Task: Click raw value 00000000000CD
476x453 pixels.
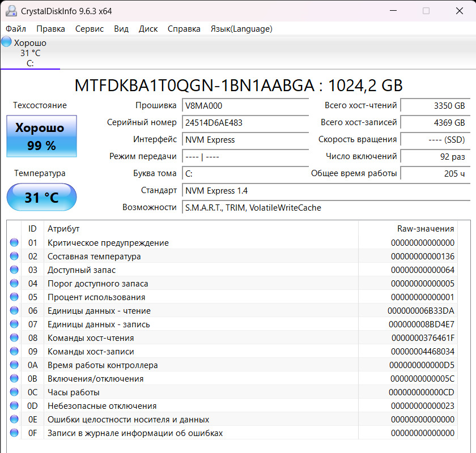Action: [422, 392]
